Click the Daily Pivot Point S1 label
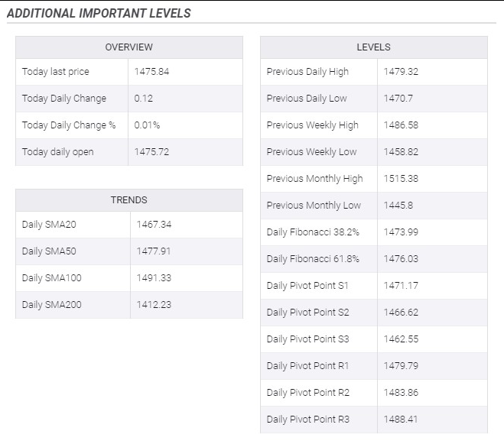504x444 pixels. 307,286
